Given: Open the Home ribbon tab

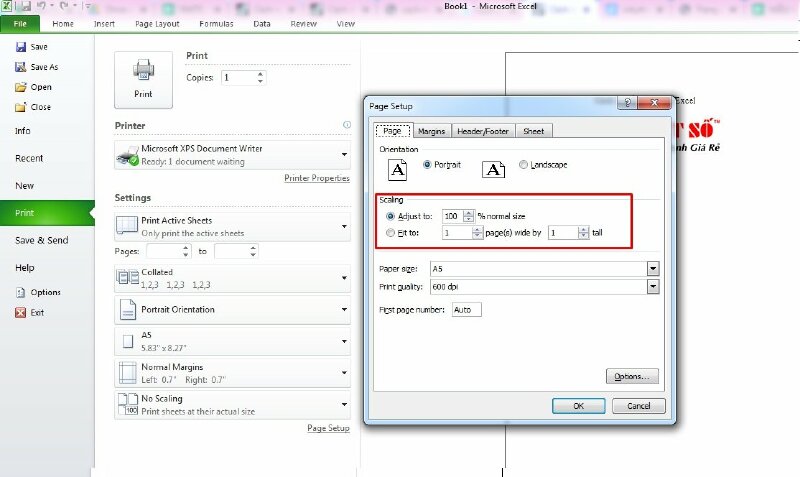Looking at the screenshot, I should click(x=63, y=24).
